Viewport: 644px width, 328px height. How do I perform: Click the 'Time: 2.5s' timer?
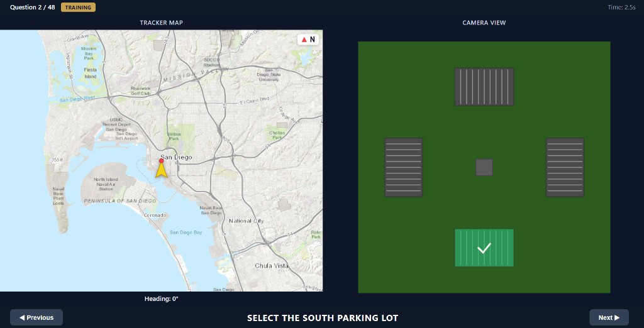tap(621, 8)
